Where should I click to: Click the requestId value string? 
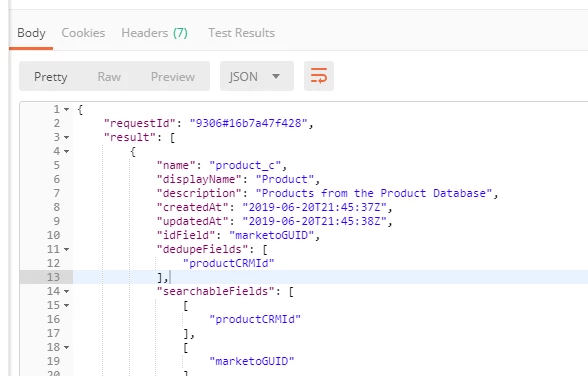(249, 123)
